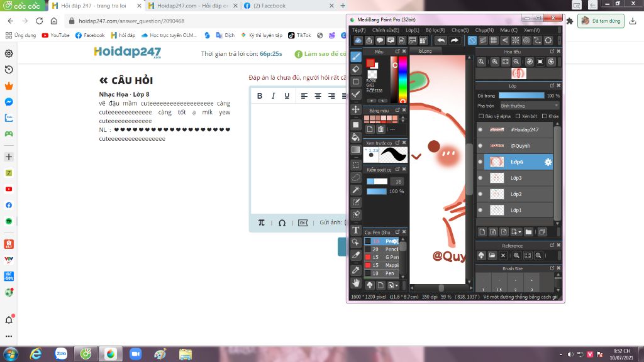This screenshot has width=644, height=362.
Task: Open Chọn(S) selection menu
Action: (x=460, y=30)
